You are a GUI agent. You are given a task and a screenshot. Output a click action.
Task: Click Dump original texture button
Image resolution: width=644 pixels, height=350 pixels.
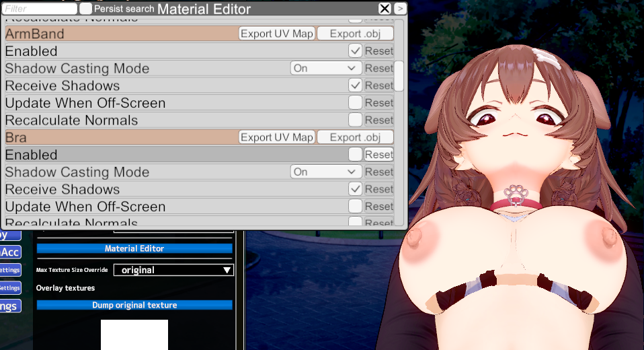click(x=134, y=305)
